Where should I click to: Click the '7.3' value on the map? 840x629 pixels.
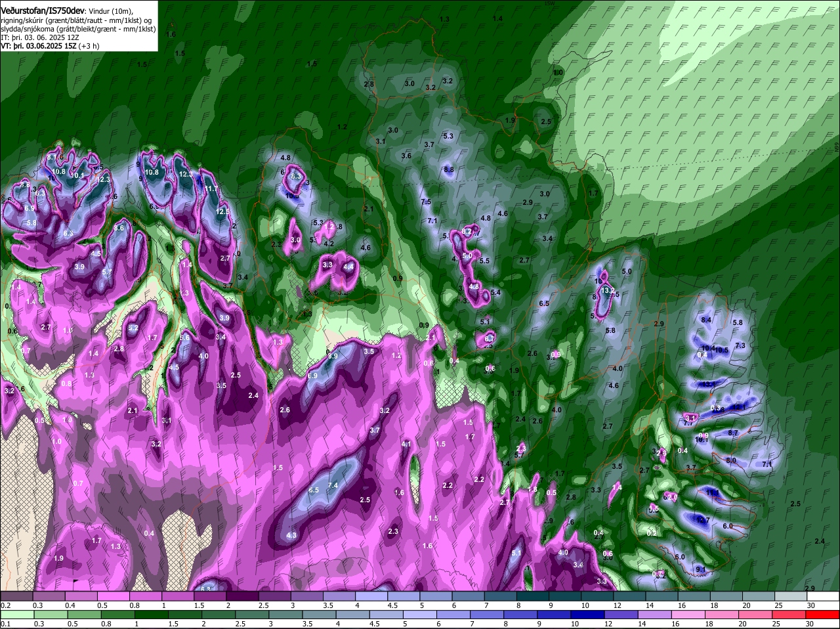[740, 345]
